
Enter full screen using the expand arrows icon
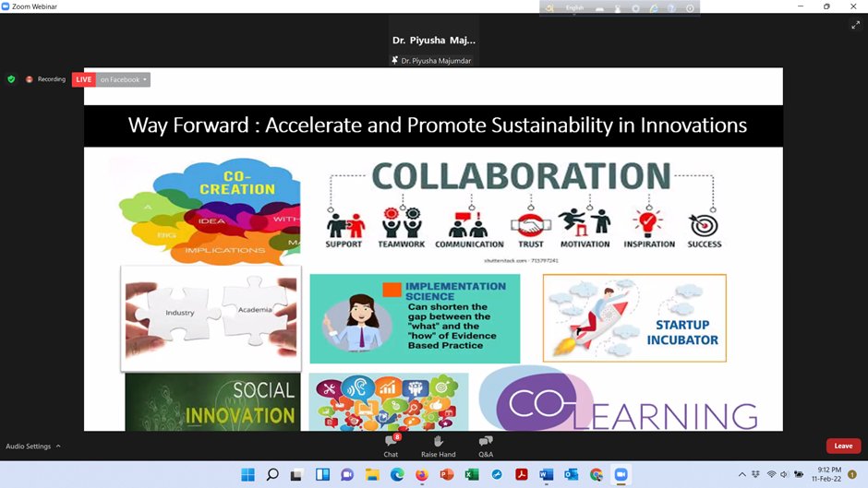[855, 25]
